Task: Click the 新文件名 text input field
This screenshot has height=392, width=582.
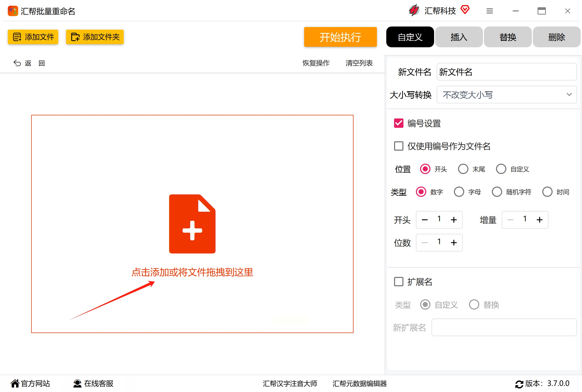Action: (506, 72)
